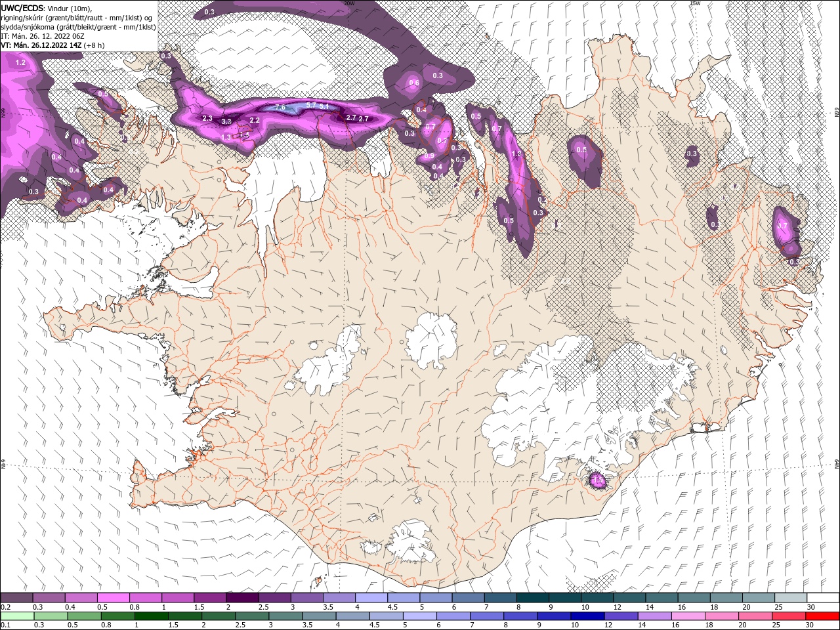Image resolution: width=840 pixels, height=630 pixels.
Task: Click the small purple snow patch near the southeast coast
Action: (x=598, y=480)
